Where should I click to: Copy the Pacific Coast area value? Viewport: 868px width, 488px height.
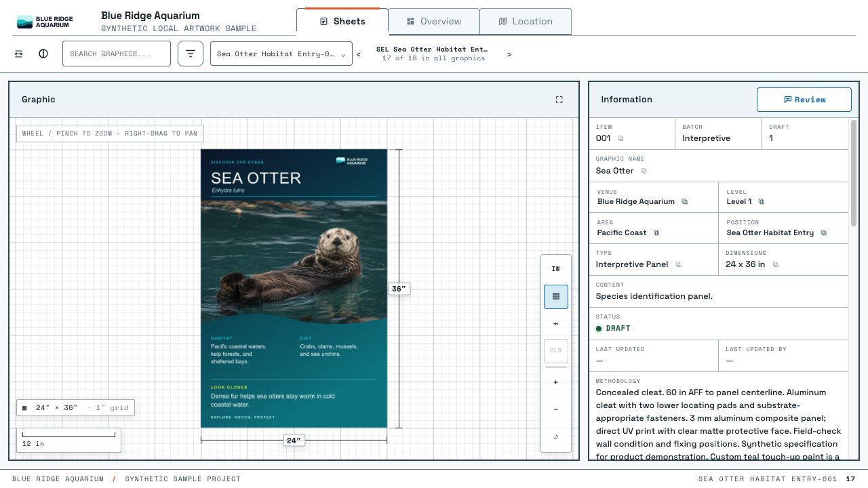[656, 232]
